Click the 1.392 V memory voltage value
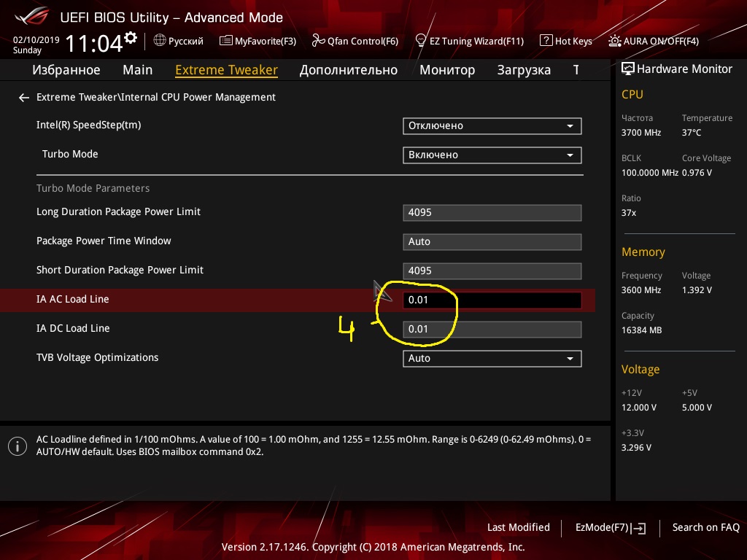 697,290
